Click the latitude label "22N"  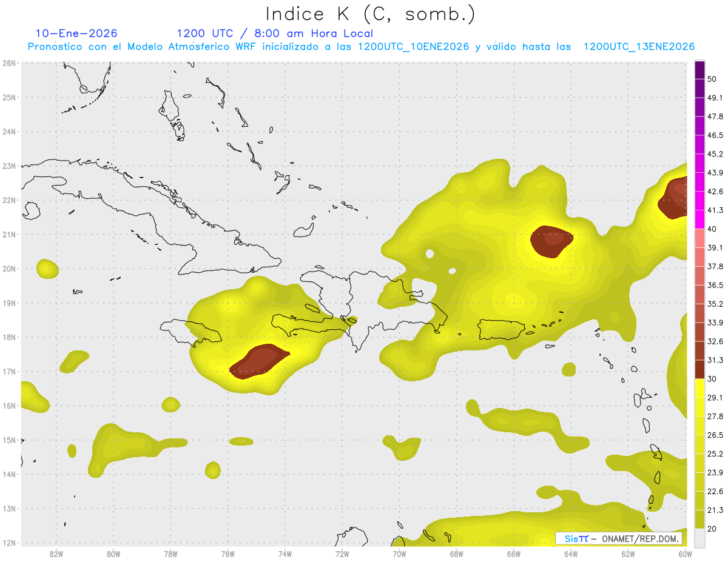[x=8, y=200]
